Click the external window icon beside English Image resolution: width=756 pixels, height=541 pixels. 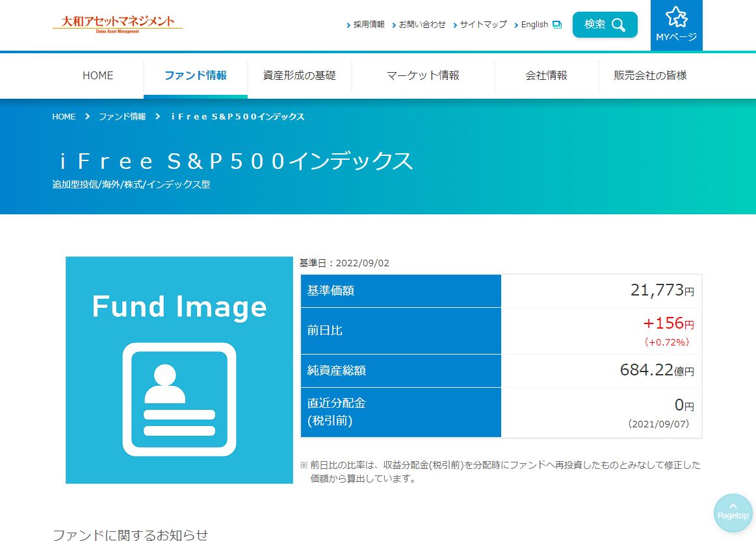(x=557, y=25)
